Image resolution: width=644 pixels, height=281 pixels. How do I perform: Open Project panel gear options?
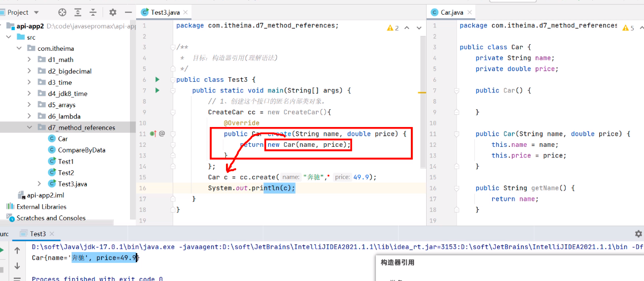pos(113,12)
